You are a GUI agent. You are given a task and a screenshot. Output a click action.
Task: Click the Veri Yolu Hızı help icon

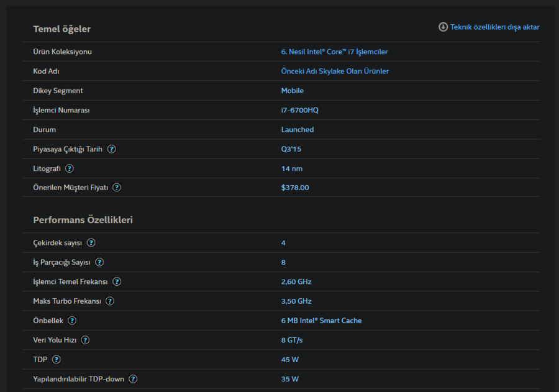[x=85, y=340]
